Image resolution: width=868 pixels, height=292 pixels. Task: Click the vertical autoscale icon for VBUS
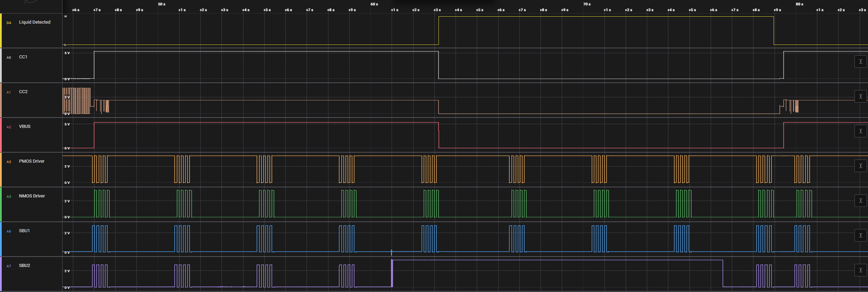click(x=860, y=131)
